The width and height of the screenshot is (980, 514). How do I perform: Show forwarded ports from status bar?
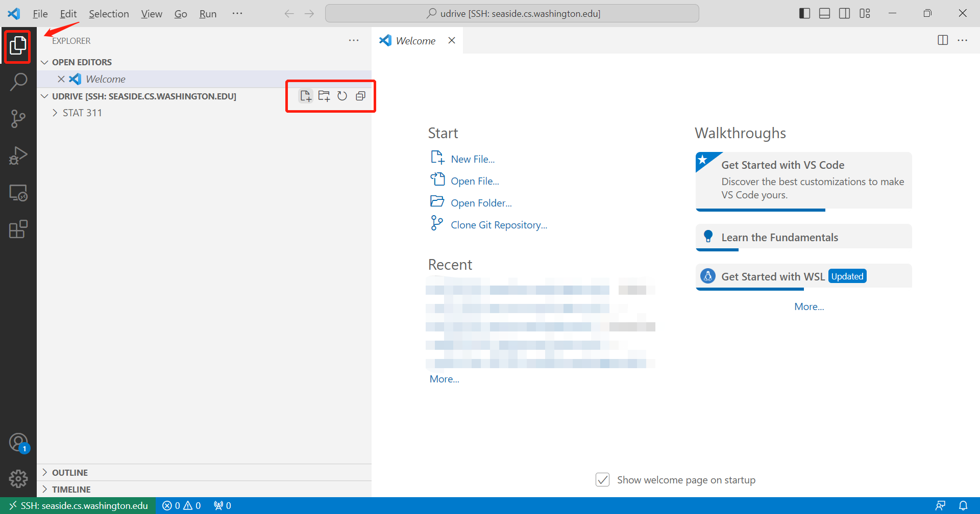coord(223,506)
